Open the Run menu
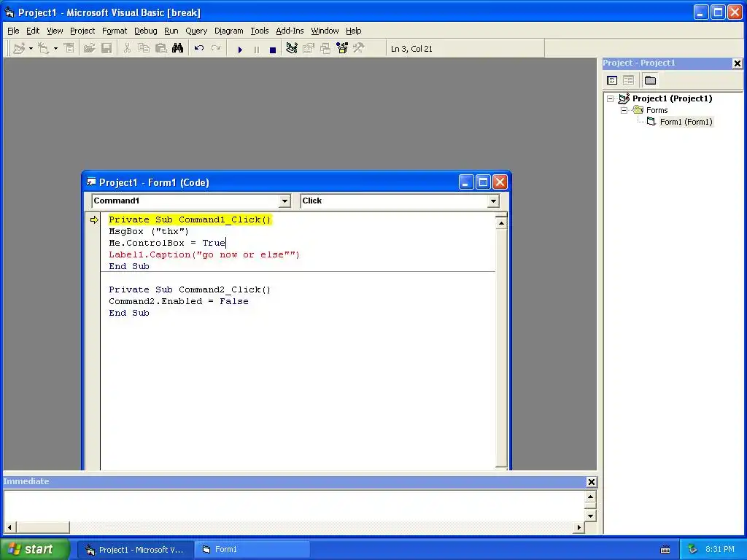The image size is (747, 560). tap(171, 31)
